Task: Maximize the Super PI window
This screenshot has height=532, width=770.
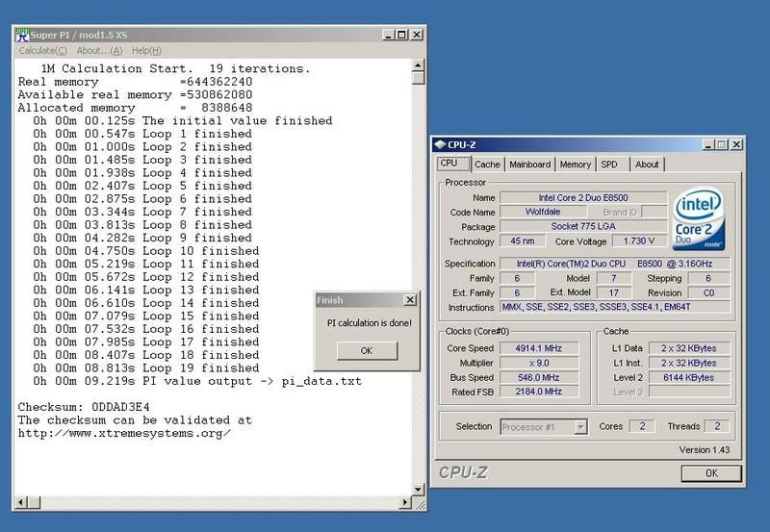Action: pyautogui.click(x=400, y=34)
